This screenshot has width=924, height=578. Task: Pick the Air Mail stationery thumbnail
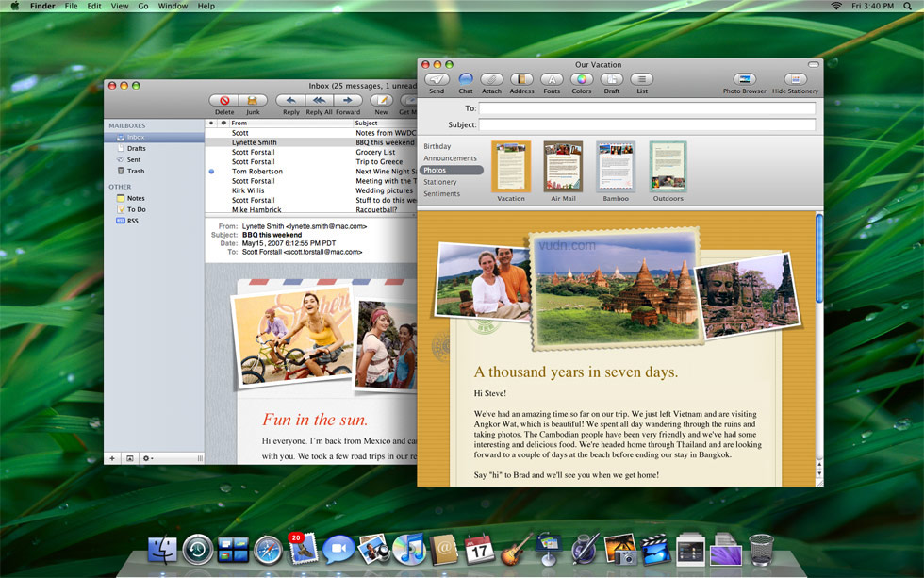563,167
